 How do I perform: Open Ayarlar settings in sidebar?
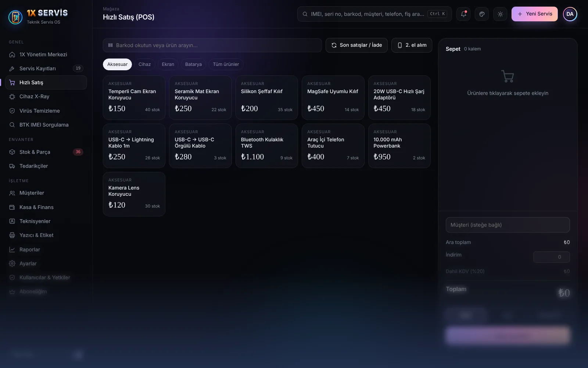46,263
